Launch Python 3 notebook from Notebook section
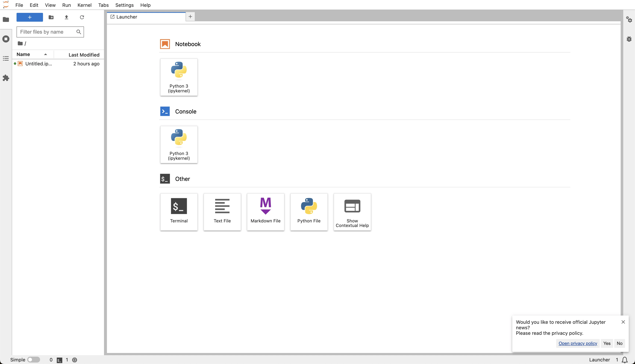 179,77
